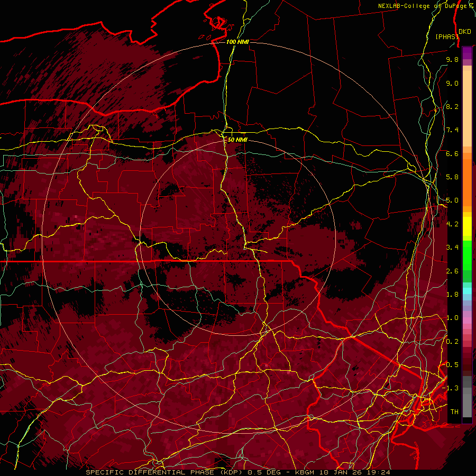Pick the cyan segment of the color bar
The width and height of the screenshot is (476, 476).
[x=467, y=291]
